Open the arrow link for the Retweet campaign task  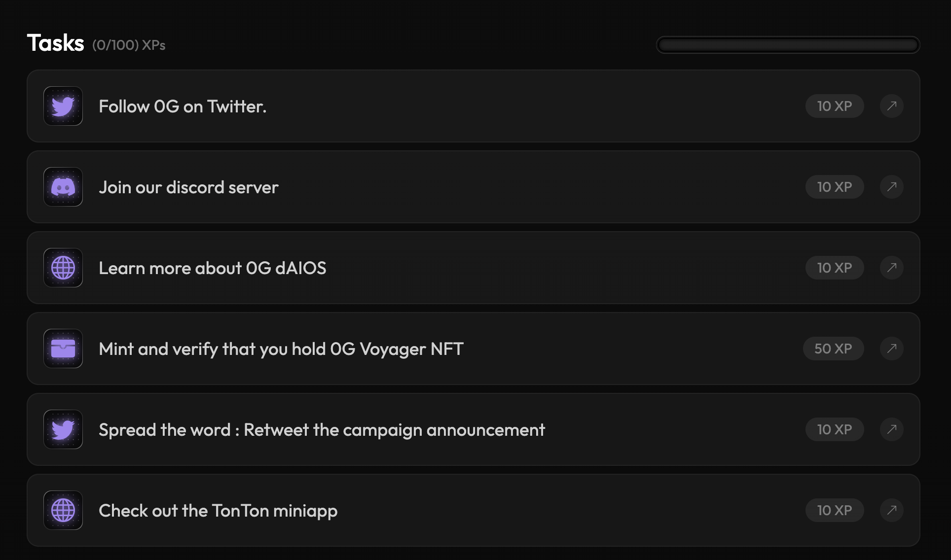pyautogui.click(x=891, y=429)
